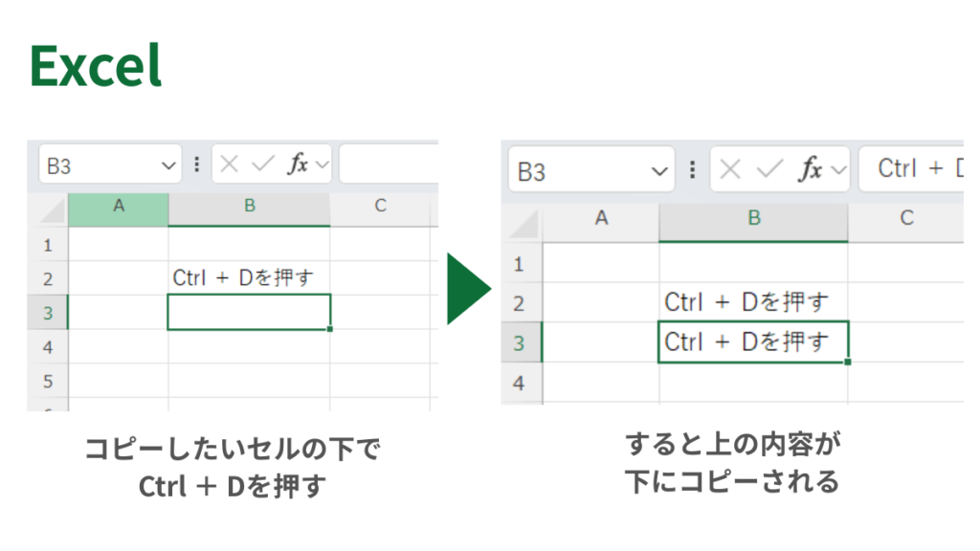
Task: Click cell B2 in the left sheet
Action: click(249, 277)
